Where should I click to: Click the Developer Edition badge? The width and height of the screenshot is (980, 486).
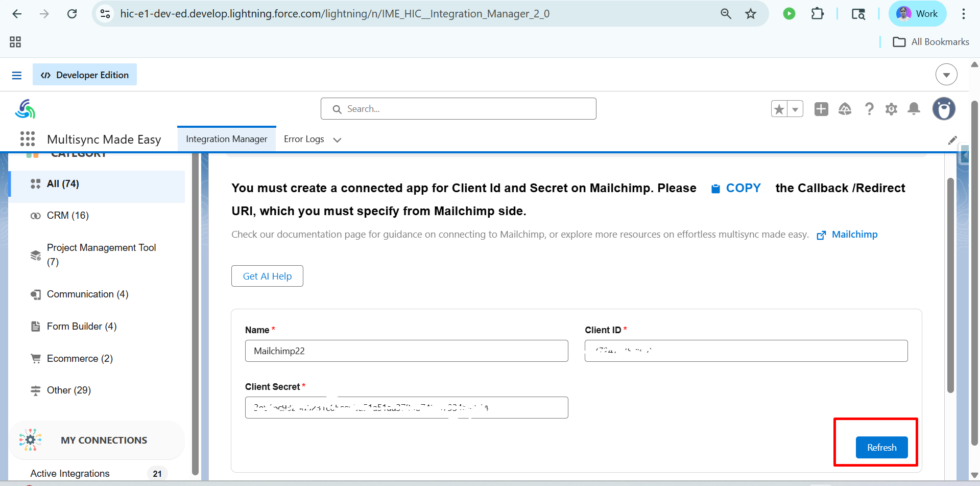pos(85,75)
